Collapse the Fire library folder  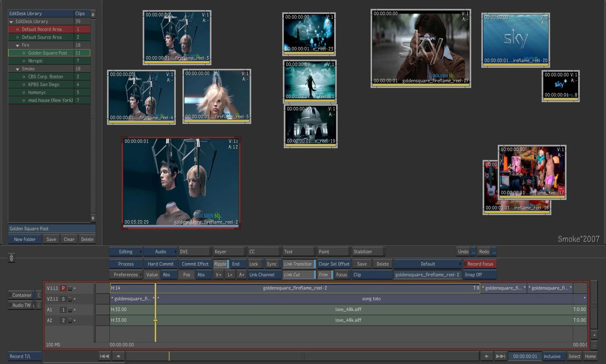(x=17, y=45)
